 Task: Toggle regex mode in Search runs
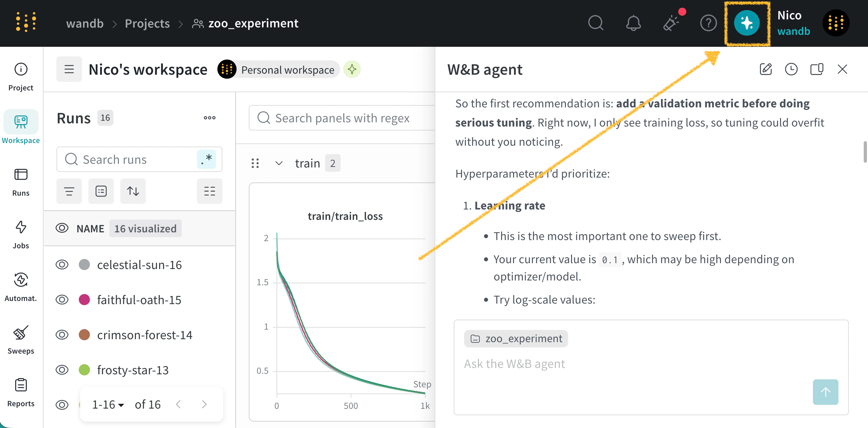click(206, 159)
